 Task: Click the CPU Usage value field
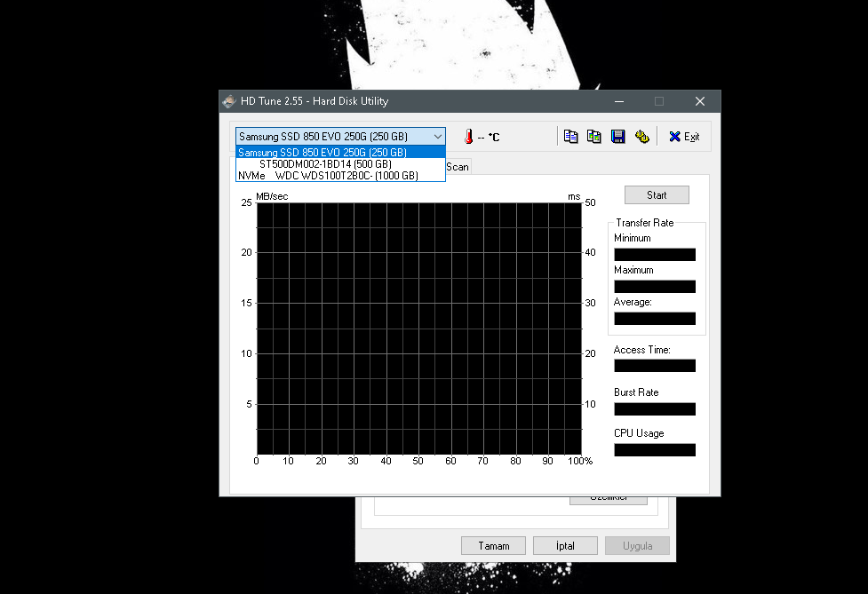pos(654,449)
